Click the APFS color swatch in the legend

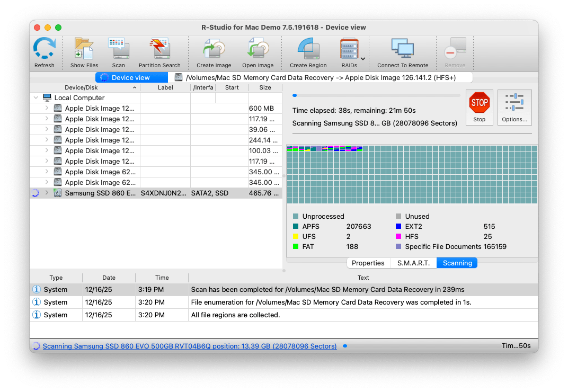click(295, 226)
